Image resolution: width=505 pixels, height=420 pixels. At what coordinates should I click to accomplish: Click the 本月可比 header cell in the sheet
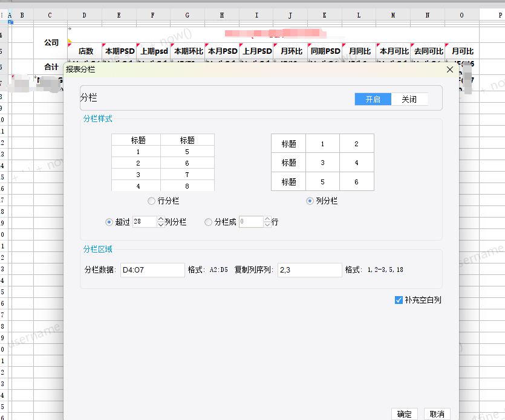tap(394, 51)
